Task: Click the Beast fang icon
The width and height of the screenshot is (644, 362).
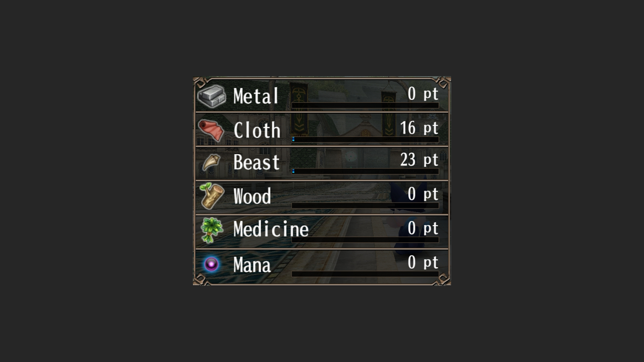Action: tap(211, 162)
